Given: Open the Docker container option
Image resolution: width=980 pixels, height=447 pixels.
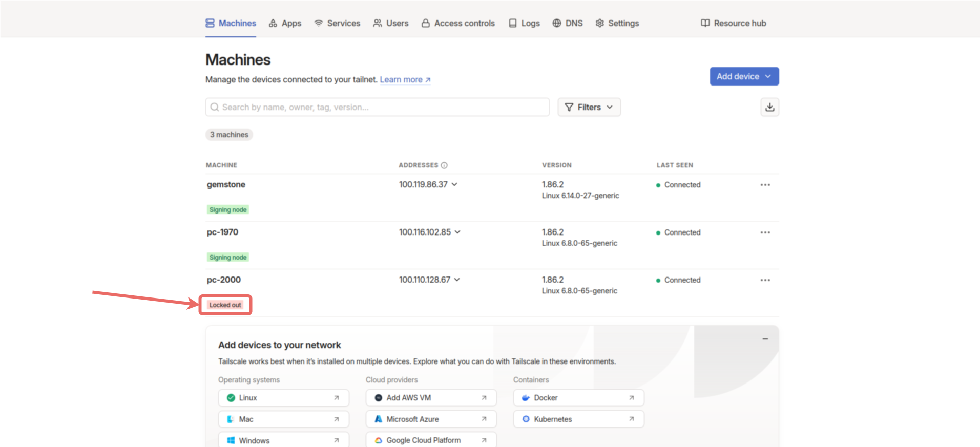Looking at the screenshot, I should click(x=578, y=398).
